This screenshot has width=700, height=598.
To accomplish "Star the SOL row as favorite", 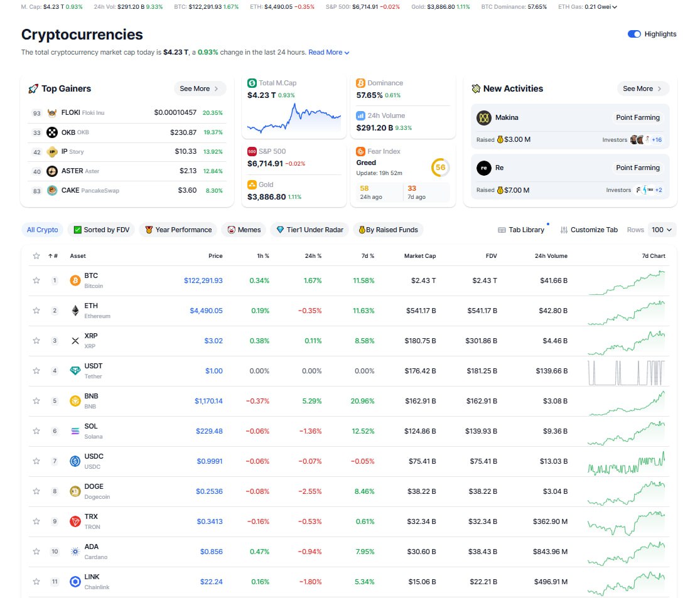I will 36,431.
